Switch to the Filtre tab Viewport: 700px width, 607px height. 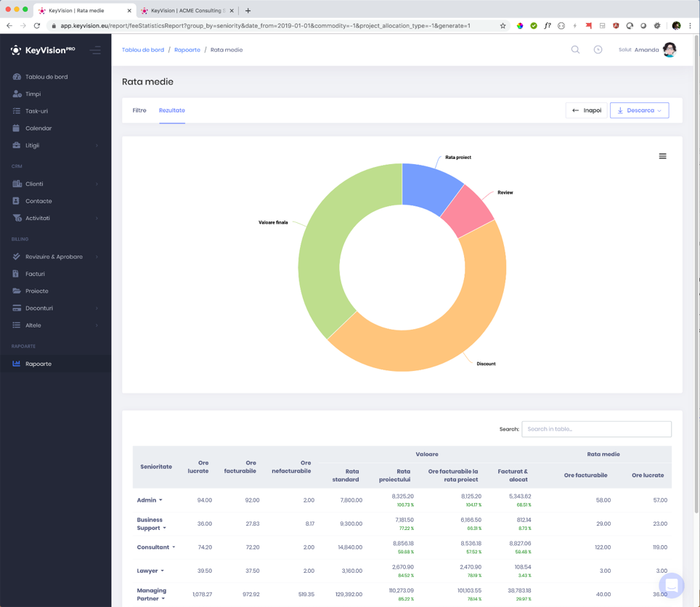click(139, 110)
